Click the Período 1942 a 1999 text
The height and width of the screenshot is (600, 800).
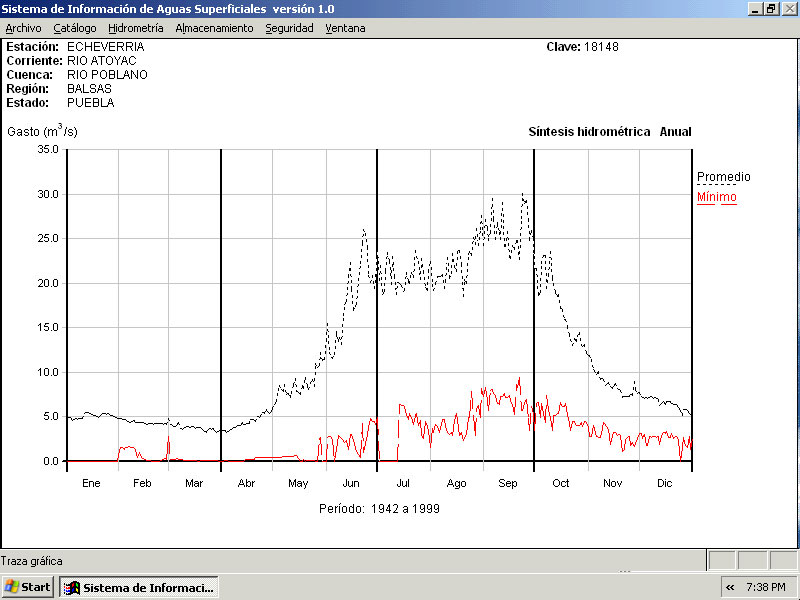pyautogui.click(x=379, y=508)
